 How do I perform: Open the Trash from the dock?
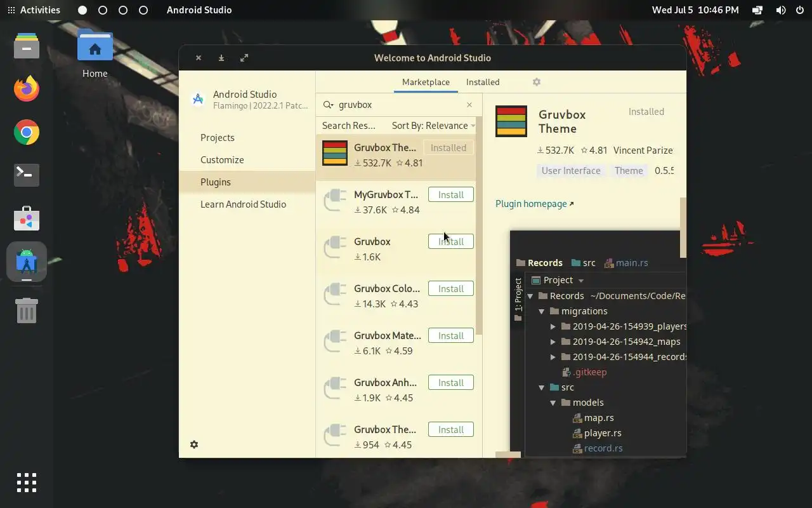click(26, 310)
